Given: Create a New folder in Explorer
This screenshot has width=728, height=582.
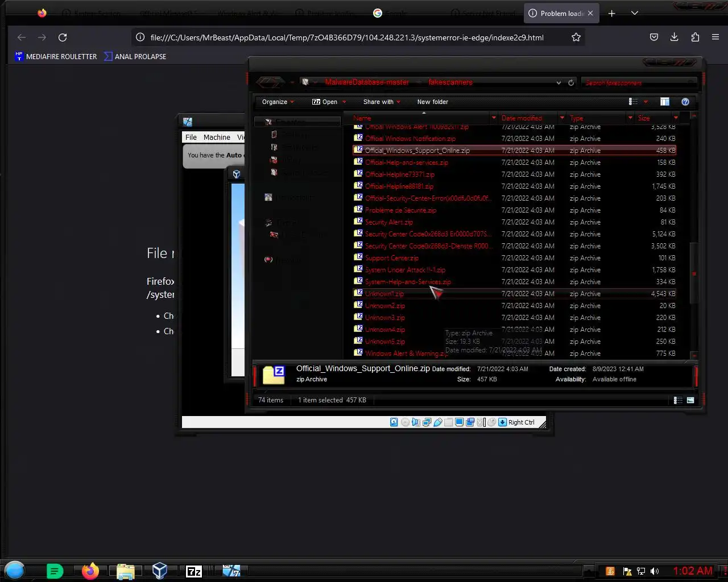Looking at the screenshot, I should [x=433, y=102].
